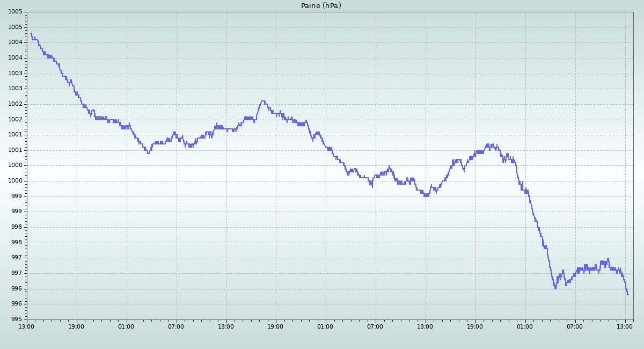Click the lower 1000 y-axis label
This screenshot has height=349, width=644.
(15, 181)
